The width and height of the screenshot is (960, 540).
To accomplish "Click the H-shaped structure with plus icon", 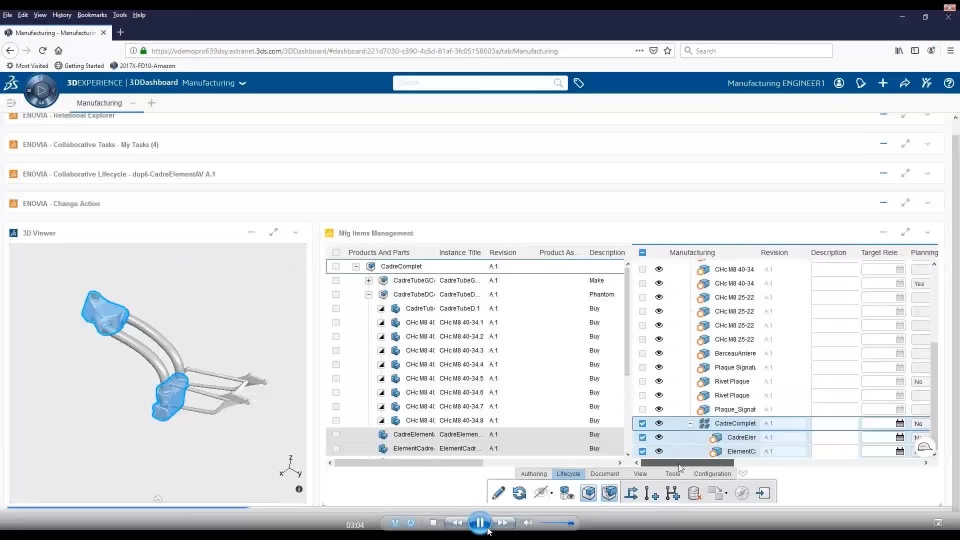I will (672, 493).
